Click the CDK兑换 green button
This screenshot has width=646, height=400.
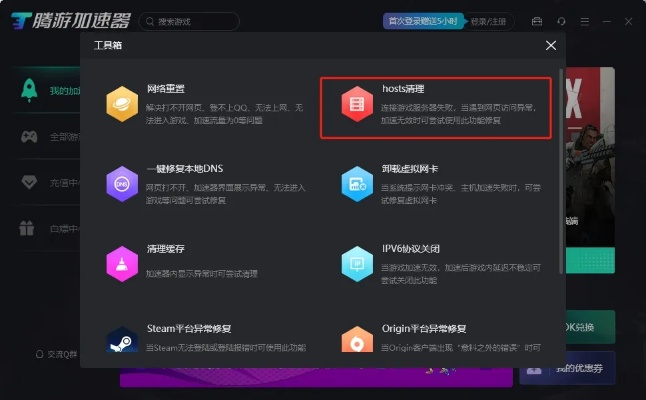[x=590, y=327]
